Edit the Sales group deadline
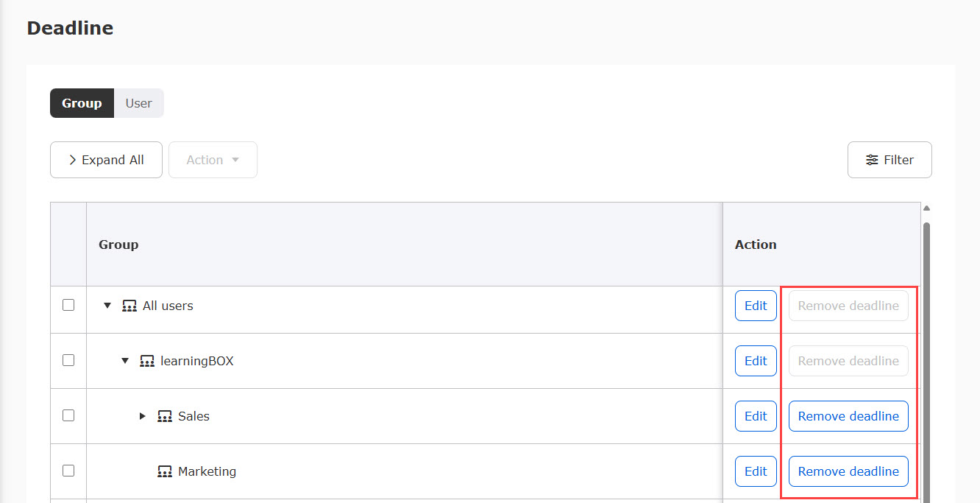Image resolution: width=980 pixels, height=503 pixels. tap(756, 416)
